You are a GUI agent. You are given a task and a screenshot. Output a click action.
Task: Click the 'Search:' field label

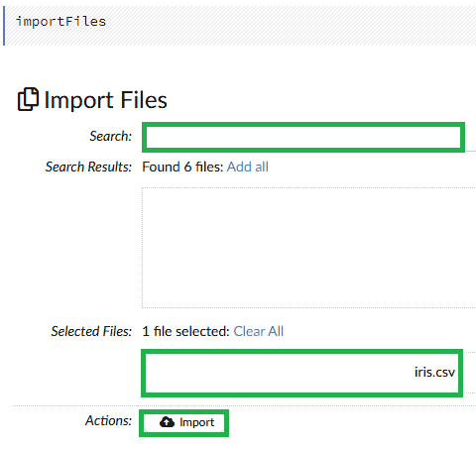111,136
